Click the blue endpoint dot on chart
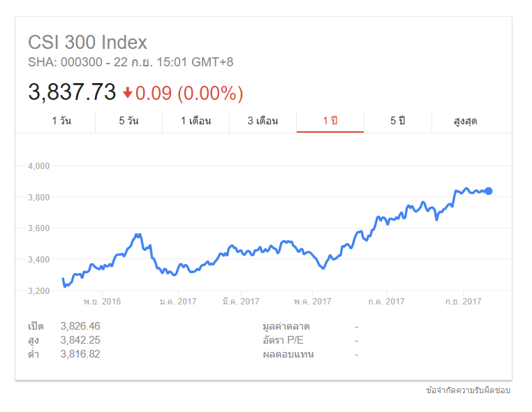The image size is (532, 412). [489, 191]
